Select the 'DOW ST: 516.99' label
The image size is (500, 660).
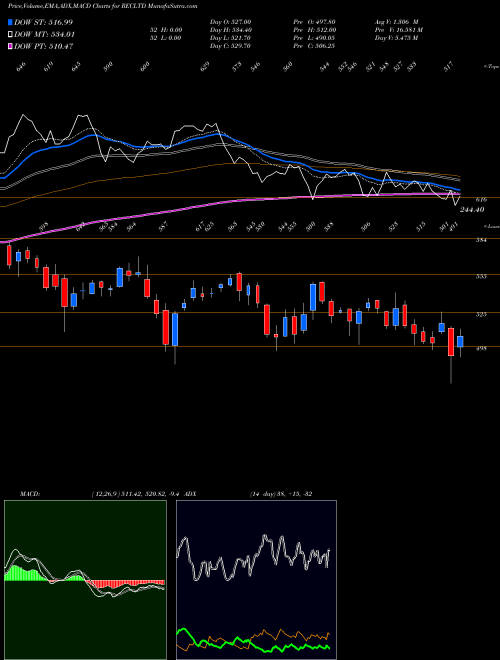43,22
